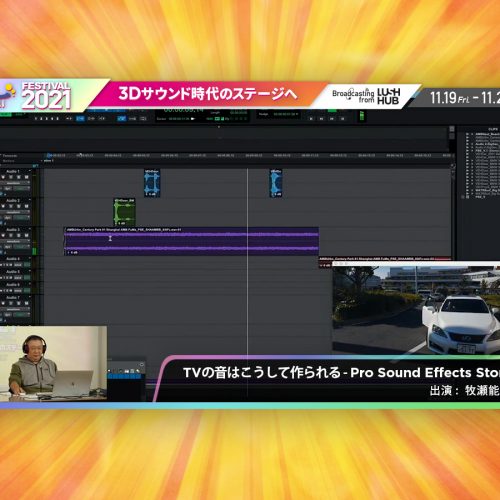
Task: Click the rightmost of the four transport buttons
Action: 342,118
